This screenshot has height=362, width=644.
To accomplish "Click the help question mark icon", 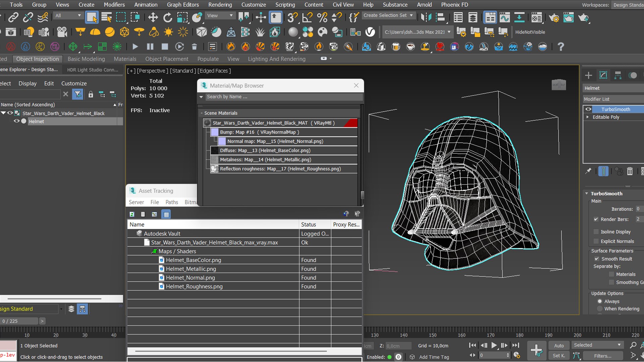I will click(560, 47).
